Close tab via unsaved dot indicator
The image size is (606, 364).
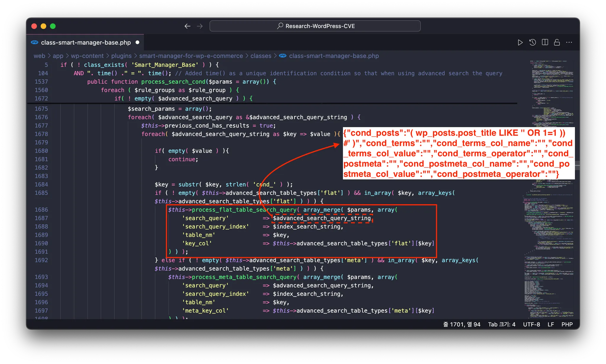pyautogui.click(x=137, y=42)
